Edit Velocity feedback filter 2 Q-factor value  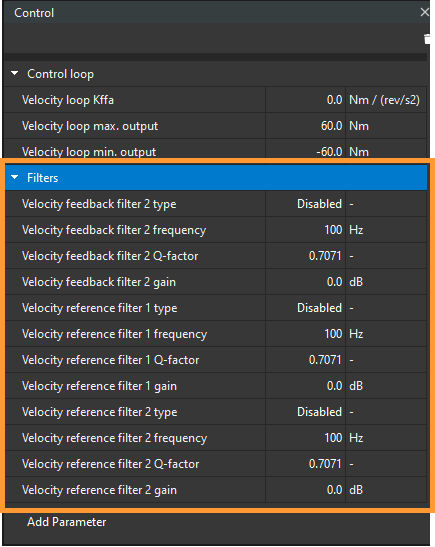tap(305, 256)
